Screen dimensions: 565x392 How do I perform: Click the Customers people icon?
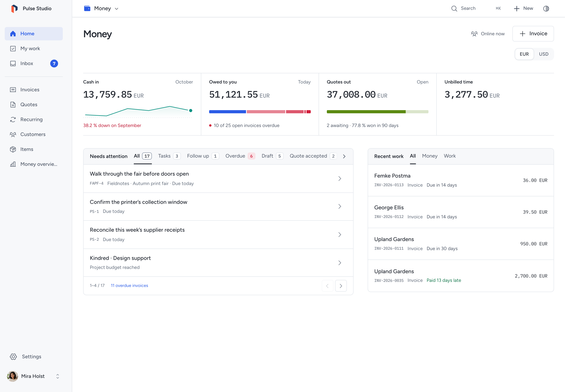(13, 134)
